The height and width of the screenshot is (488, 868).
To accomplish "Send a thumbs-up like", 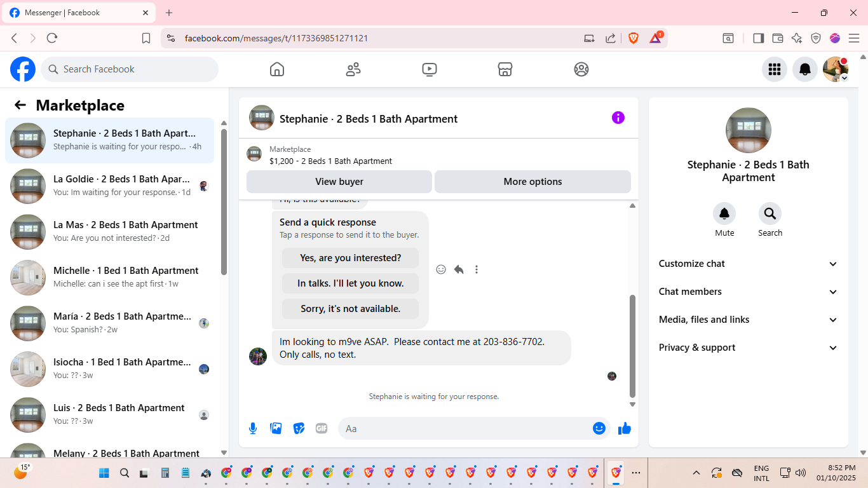I will pyautogui.click(x=625, y=428).
